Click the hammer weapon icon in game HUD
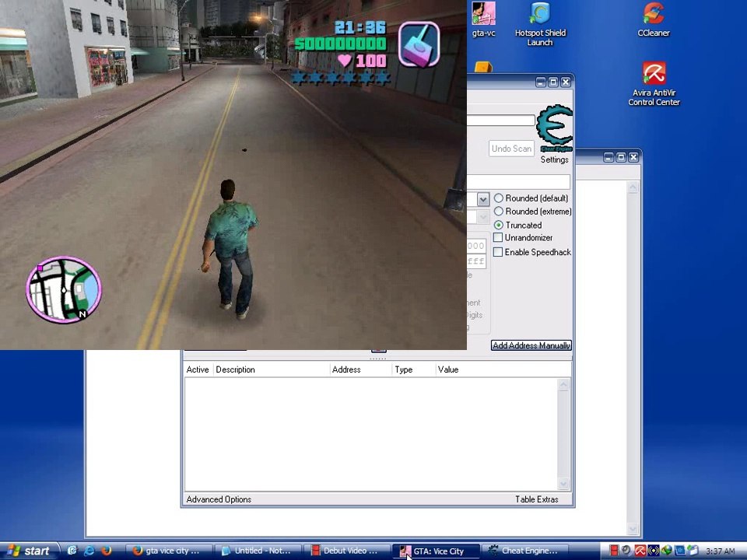The width and height of the screenshot is (747, 560). point(419,44)
